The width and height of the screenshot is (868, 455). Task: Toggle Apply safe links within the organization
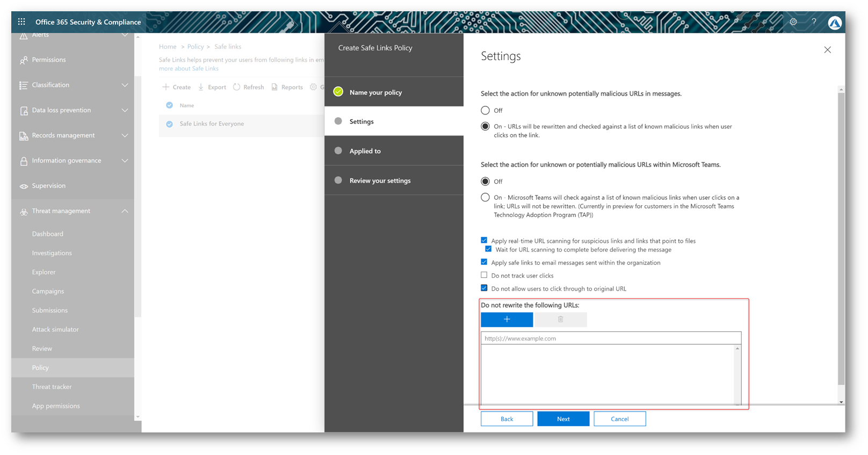(x=484, y=262)
